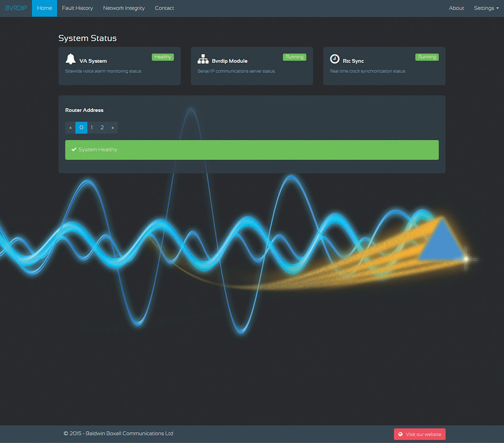Go to the Home tab
This screenshot has height=443, width=504.
(45, 8)
